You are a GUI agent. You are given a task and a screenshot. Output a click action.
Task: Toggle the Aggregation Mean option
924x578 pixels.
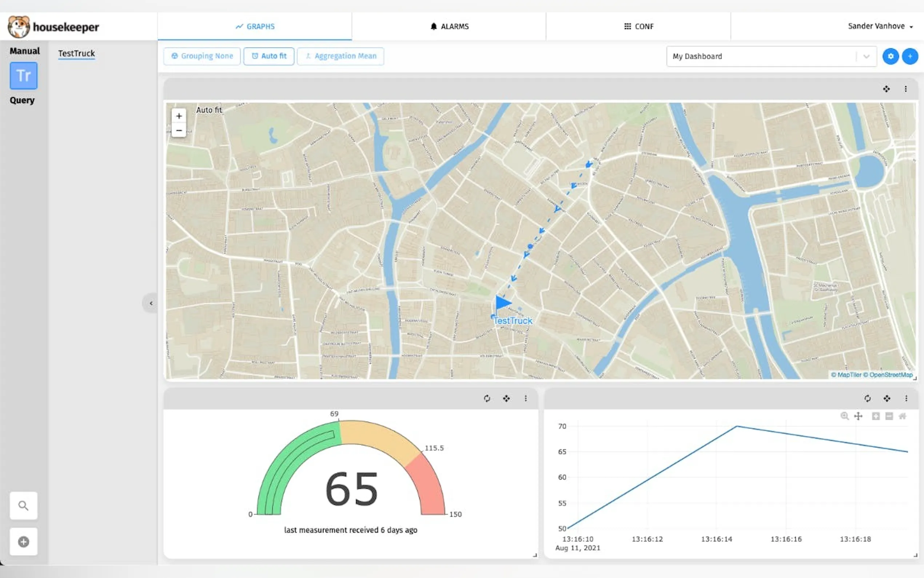point(340,56)
